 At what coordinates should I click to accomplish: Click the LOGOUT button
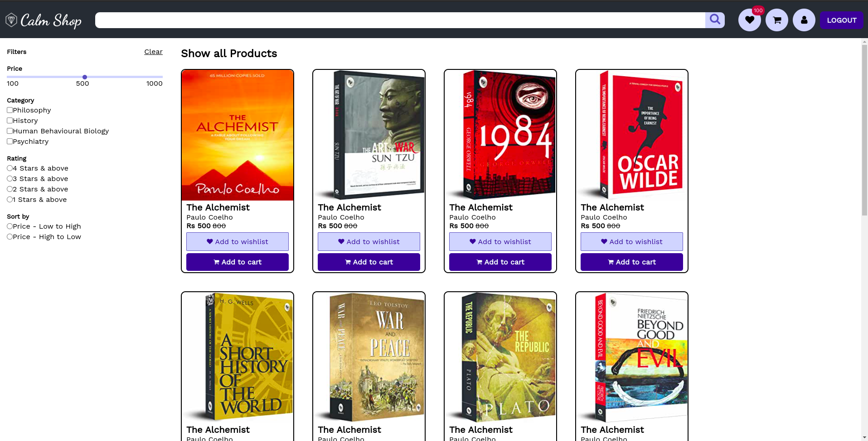pos(842,20)
